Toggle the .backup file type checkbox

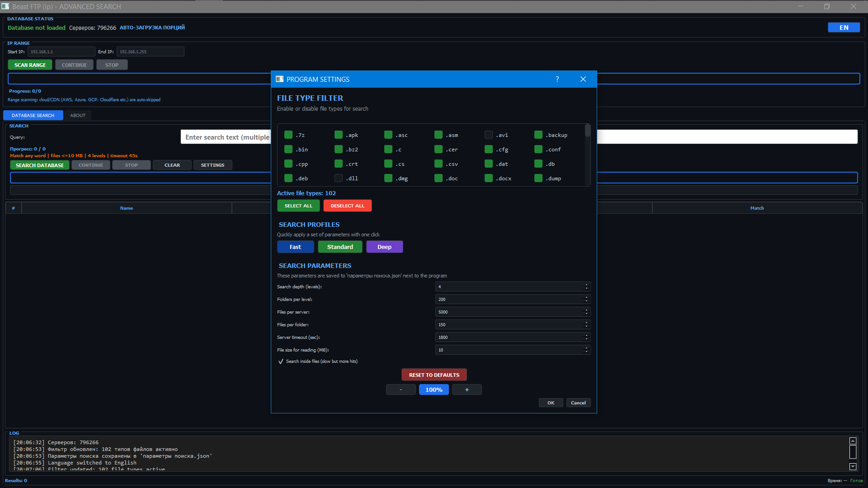point(538,135)
